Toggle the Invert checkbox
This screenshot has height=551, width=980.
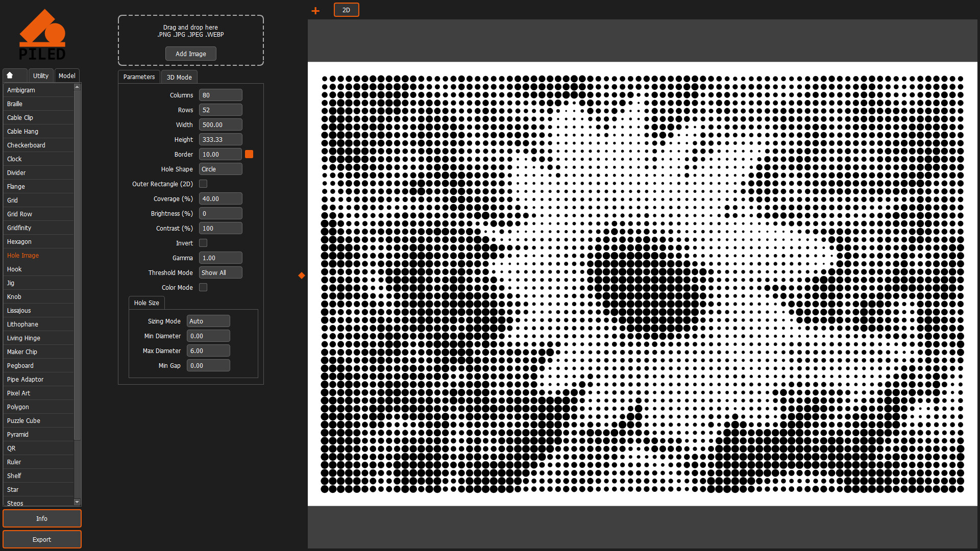point(203,243)
